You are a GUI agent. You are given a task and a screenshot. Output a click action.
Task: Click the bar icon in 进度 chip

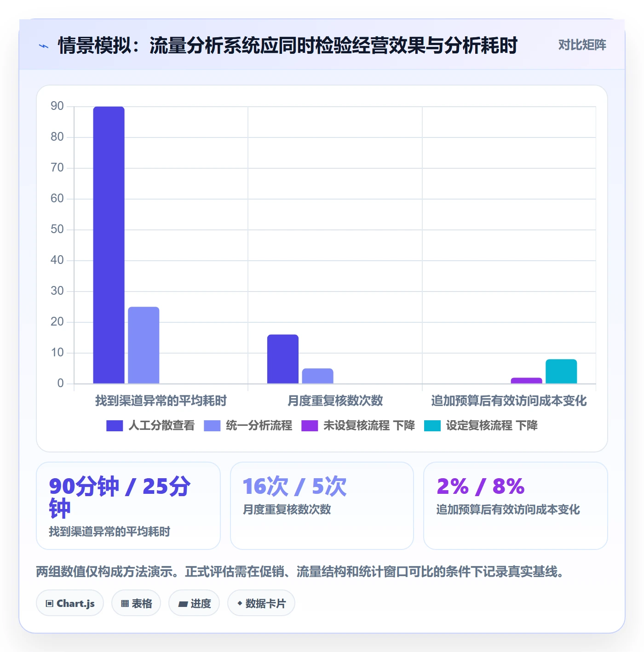(x=183, y=604)
